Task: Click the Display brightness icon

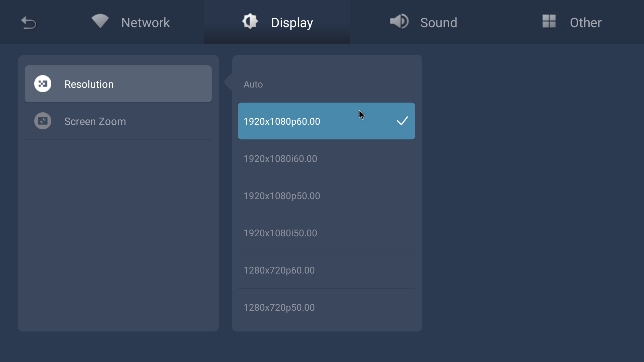Action: tap(250, 21)
